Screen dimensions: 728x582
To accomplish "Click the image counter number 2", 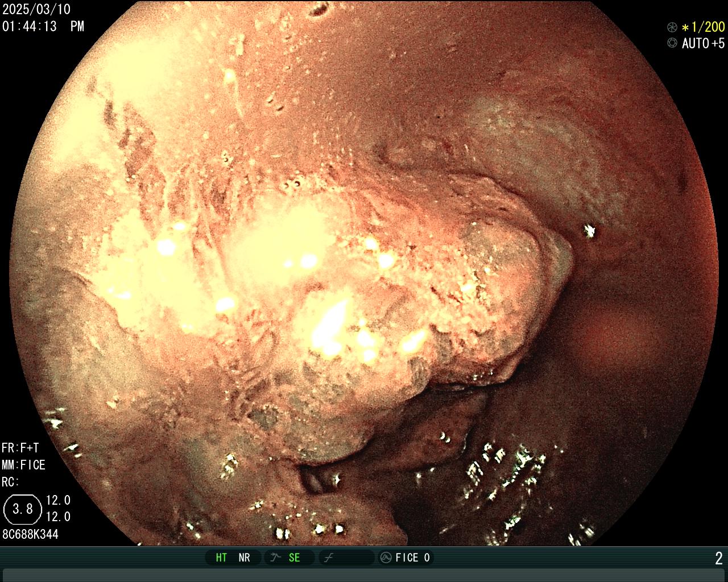I will (x=719, y=559).
